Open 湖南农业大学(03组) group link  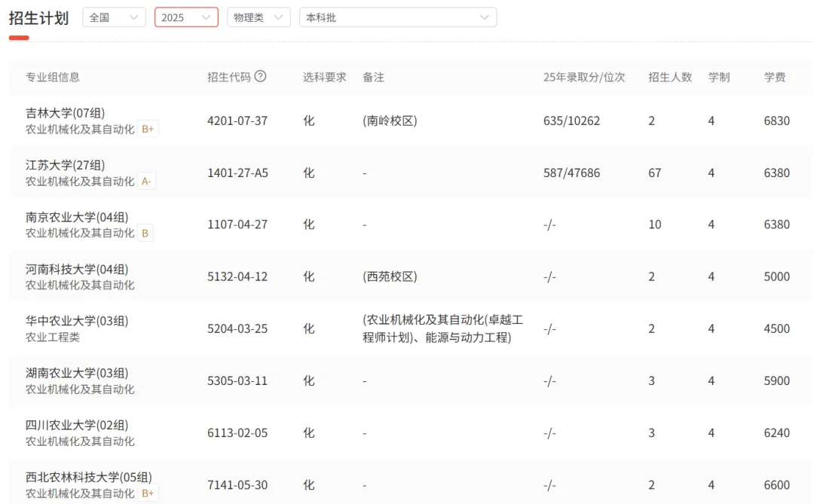coord(77,373)
